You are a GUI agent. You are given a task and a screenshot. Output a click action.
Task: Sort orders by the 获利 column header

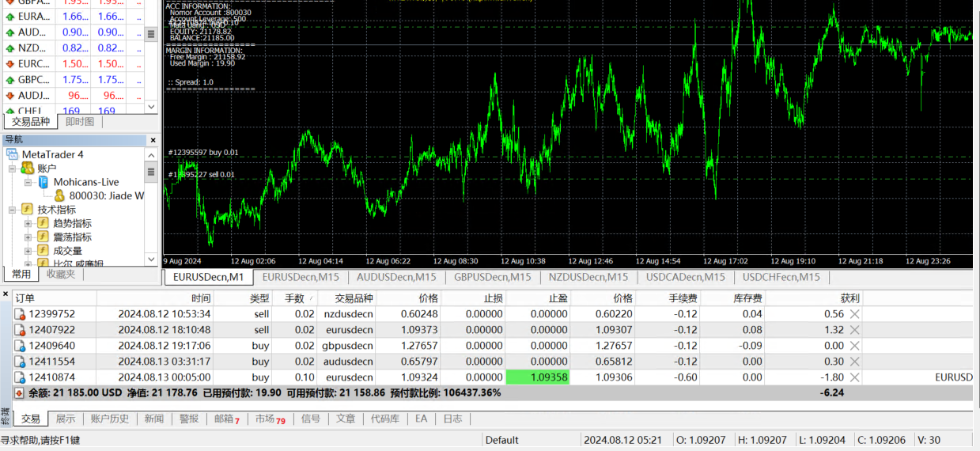849,298
